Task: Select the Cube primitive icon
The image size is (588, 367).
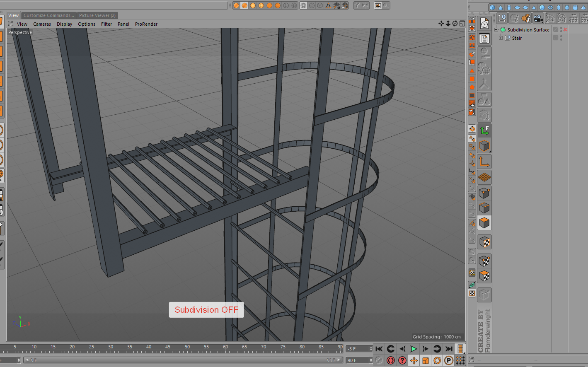Action: pyautogui.click(x=492, y=7)
